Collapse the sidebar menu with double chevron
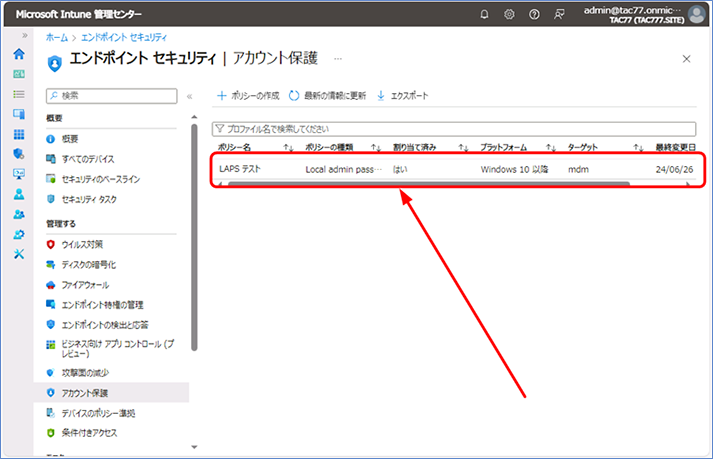This screenshot has width=713, height=459. coord(190,96)
